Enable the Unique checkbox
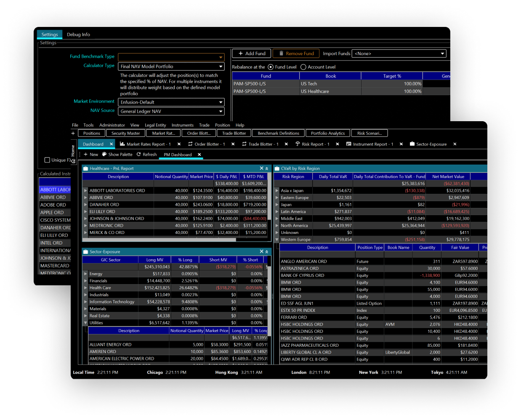The height and width of the screenshot is (420, 521). pyautogui.click(x=47, y=160)
